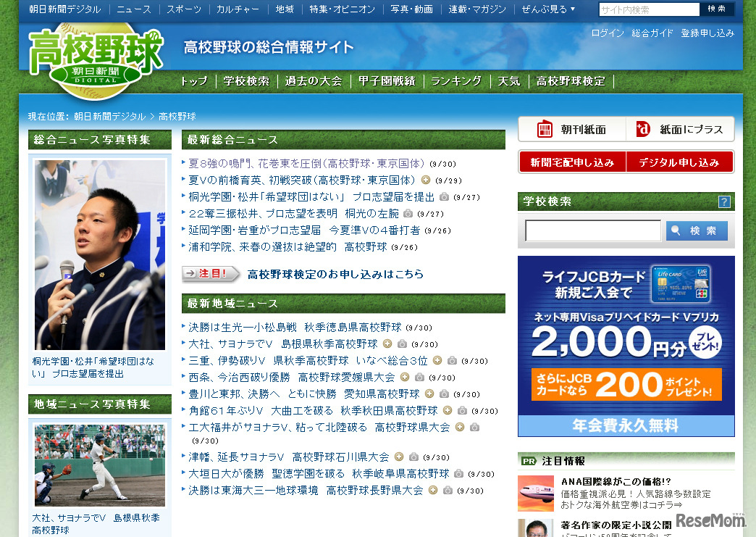Click plus icon beside 大社、サヨナラでV headline

pos(387,344)
